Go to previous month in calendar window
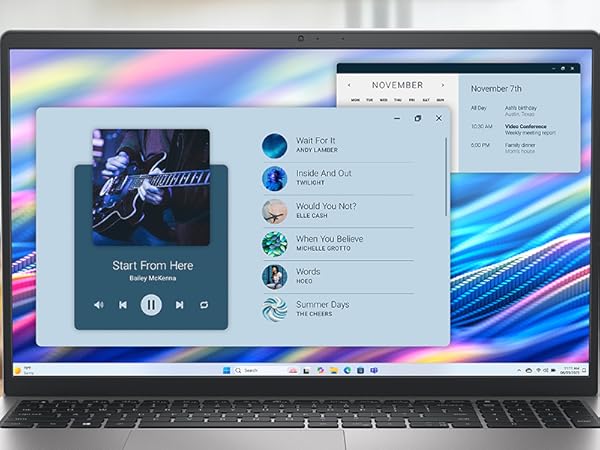This screenshot has height=450, width=600. pyautogui.click(x=349, y=85)
